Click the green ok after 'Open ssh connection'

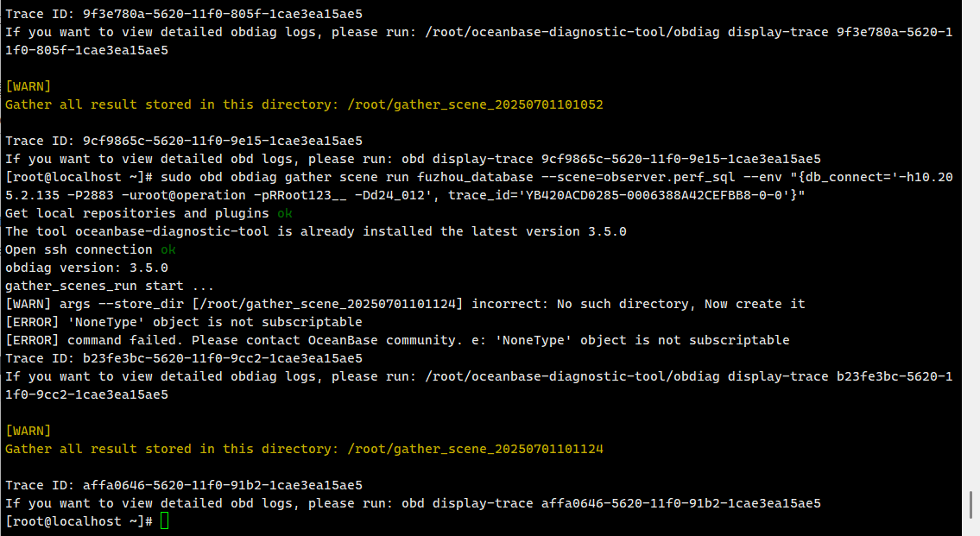(168, 249)
